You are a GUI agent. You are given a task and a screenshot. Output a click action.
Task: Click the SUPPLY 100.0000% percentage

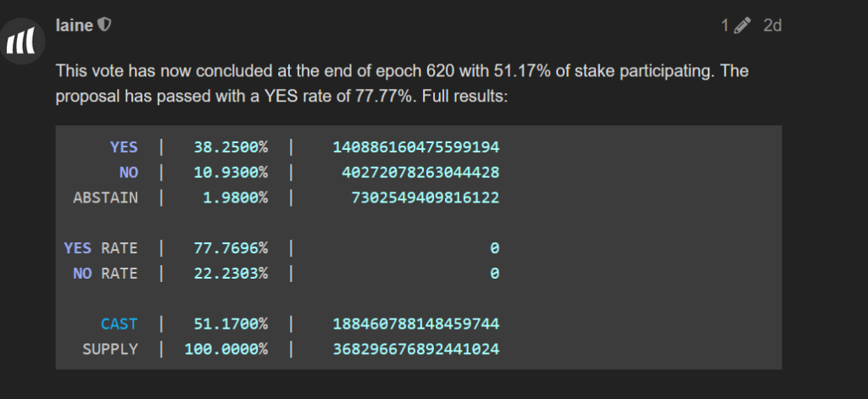[x=226, y=349]
